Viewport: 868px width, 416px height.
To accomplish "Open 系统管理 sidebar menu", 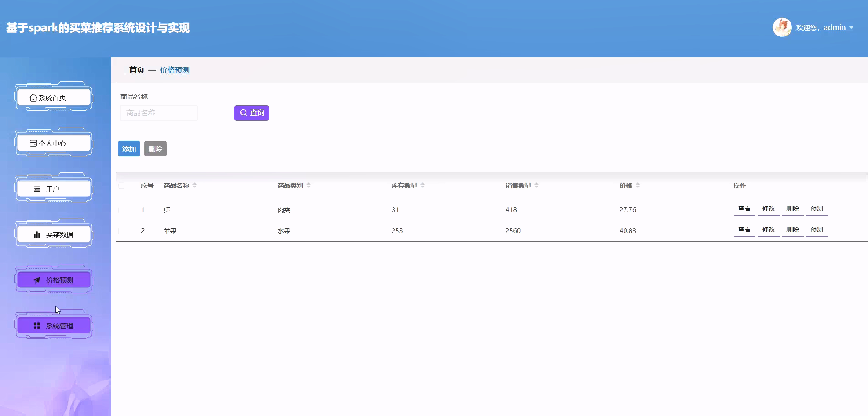I will pyautogui.click(x=54, y=326).
